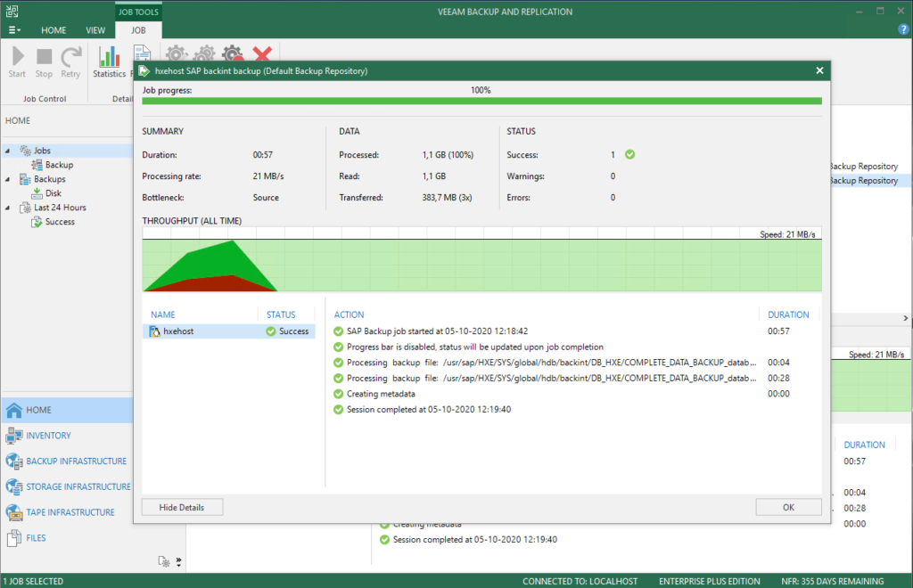Click the Inventory icon in the navigation pane

pos(14,436)
